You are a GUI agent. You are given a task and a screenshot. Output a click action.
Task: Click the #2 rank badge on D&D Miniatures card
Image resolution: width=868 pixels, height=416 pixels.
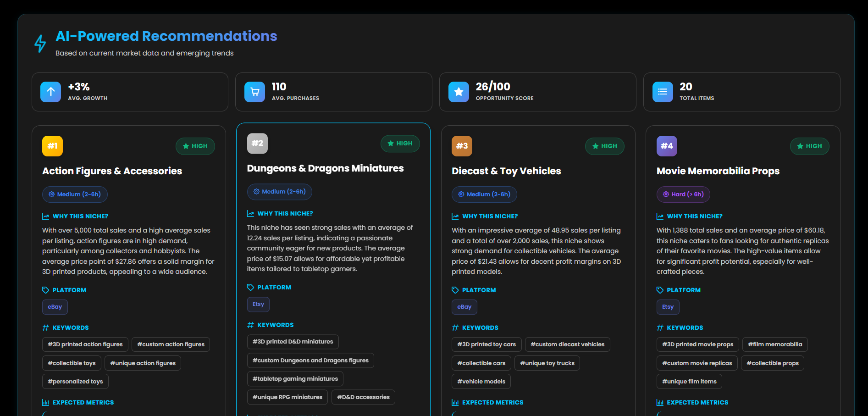click(257, 143)
